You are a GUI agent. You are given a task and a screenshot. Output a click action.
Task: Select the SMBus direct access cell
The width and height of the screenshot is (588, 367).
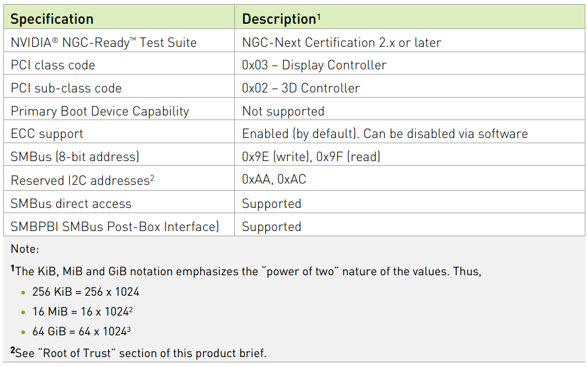point(119,202)
